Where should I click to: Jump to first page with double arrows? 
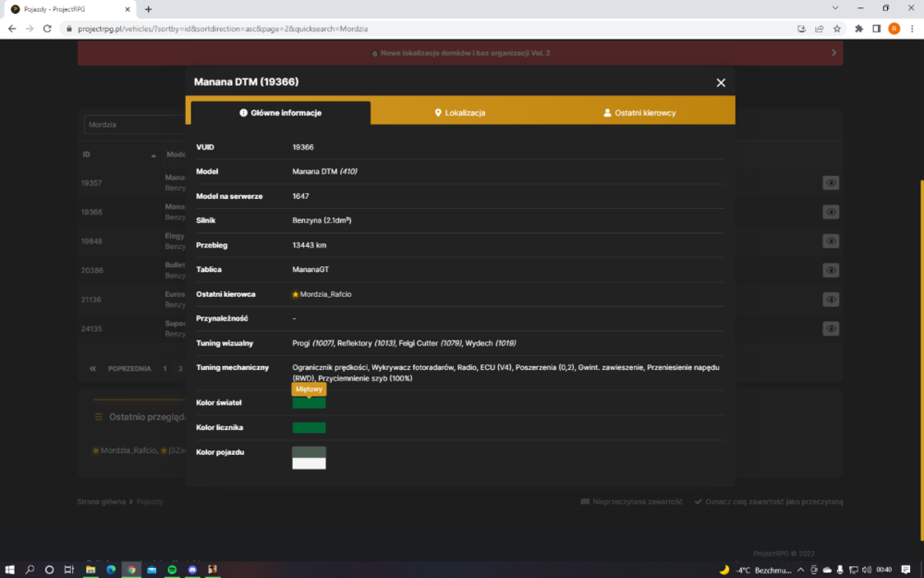click(x=92, y=369)
